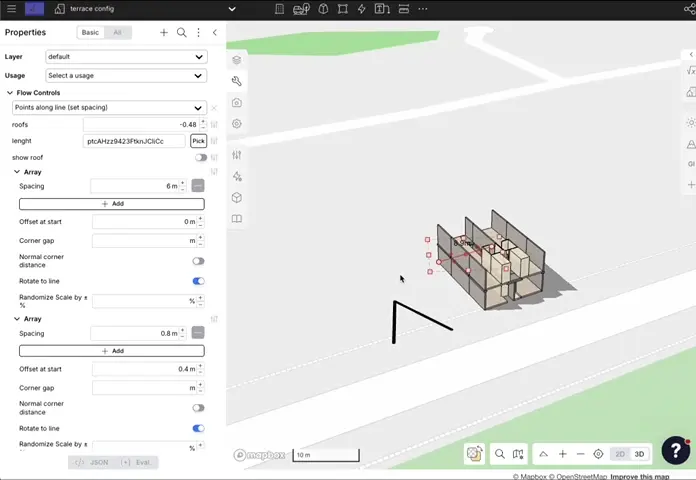Switch the map to 3D view

640,454
